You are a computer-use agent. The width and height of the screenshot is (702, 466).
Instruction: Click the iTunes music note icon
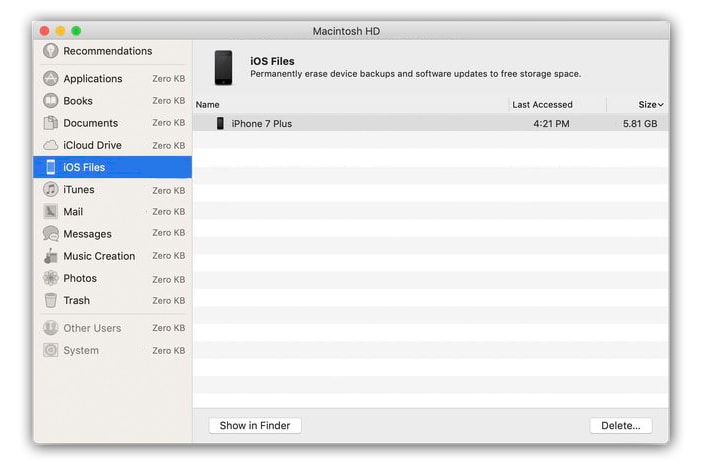pos(51,189)
